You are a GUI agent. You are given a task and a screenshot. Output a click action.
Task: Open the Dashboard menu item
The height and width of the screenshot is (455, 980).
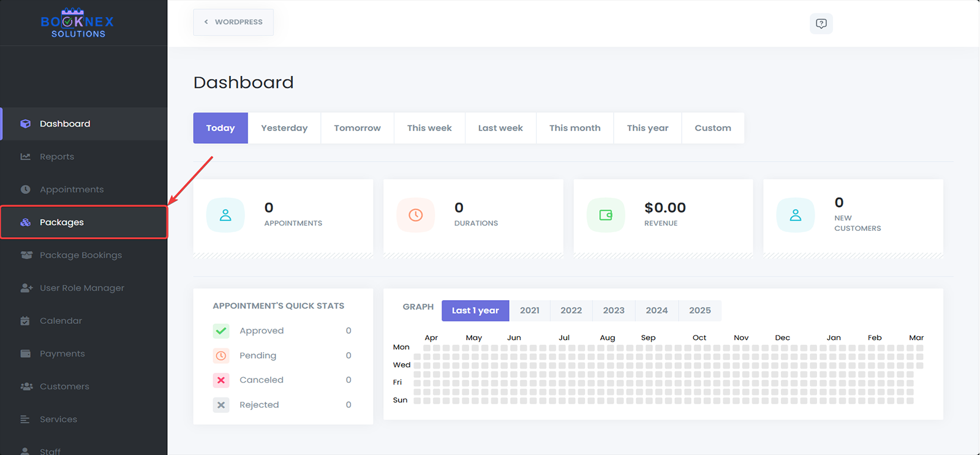65,124
